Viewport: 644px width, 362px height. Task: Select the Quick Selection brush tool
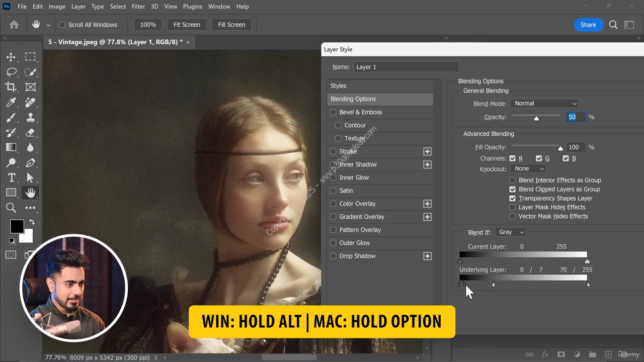[x=30, y=72]
